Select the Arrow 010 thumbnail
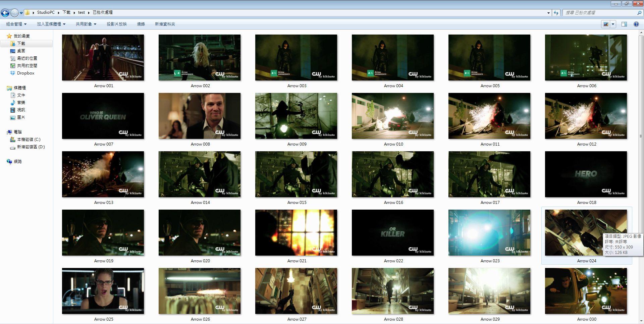The height and width of the screenshot is (324, 644). [393, 116]
